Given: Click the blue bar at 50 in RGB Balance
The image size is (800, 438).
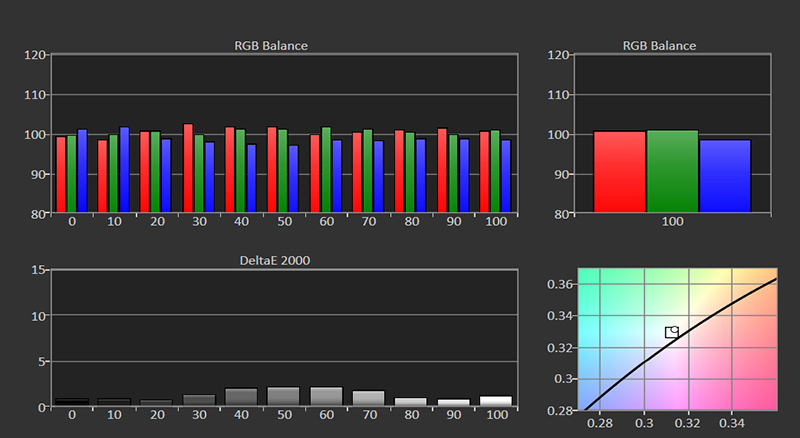Looking at the screenshot, I should point(293,179).
